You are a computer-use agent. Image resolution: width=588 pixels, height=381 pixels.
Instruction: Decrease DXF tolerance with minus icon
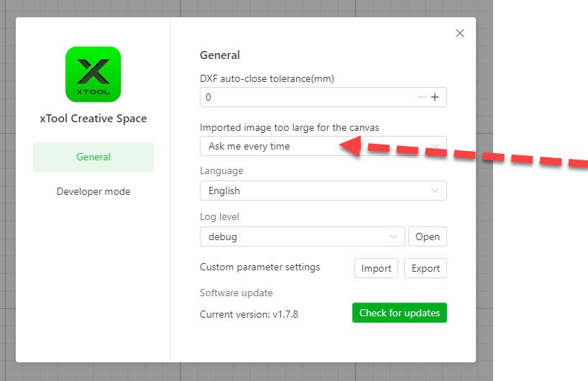[422, 97]
